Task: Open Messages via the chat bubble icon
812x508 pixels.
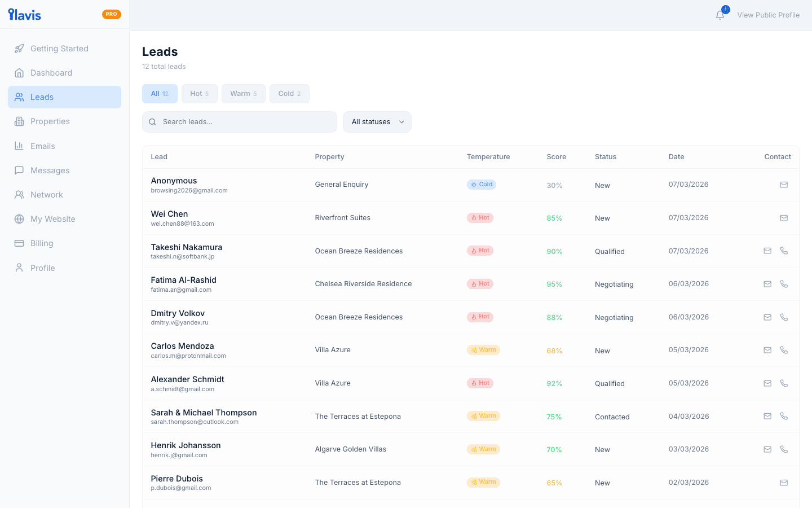Action: pyautogui.click(x=19, y=170)
